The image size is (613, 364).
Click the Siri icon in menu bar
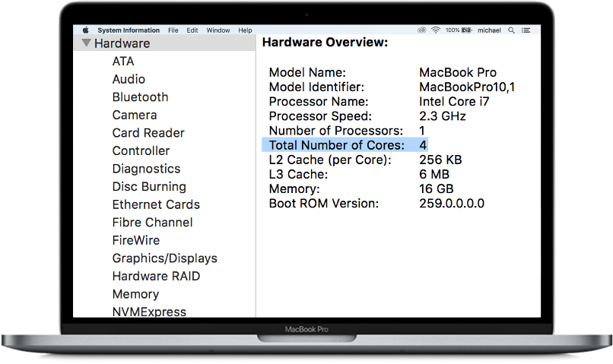421,30
